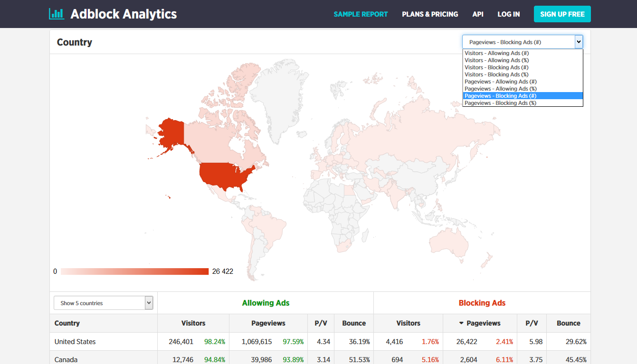This screenshot has height=364, width=637.
Task: Click the SIGN UP FREE button
Action: [x=562, y=14]
